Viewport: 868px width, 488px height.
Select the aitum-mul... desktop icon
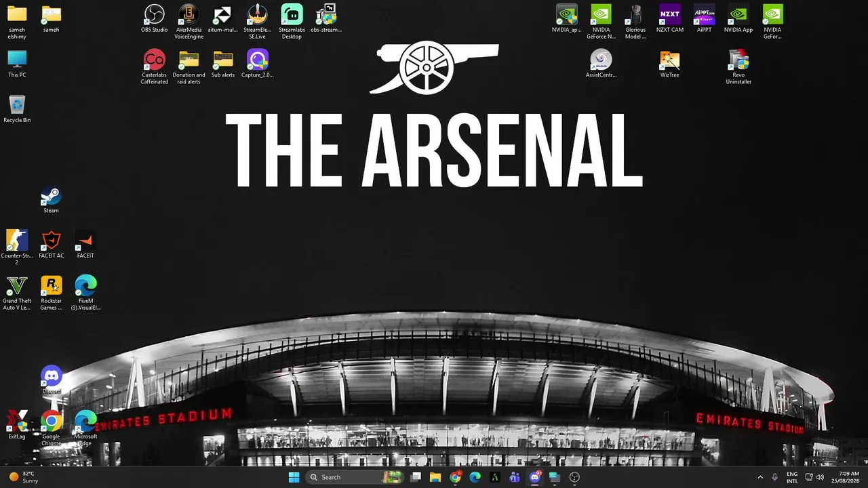pos(222,19)
